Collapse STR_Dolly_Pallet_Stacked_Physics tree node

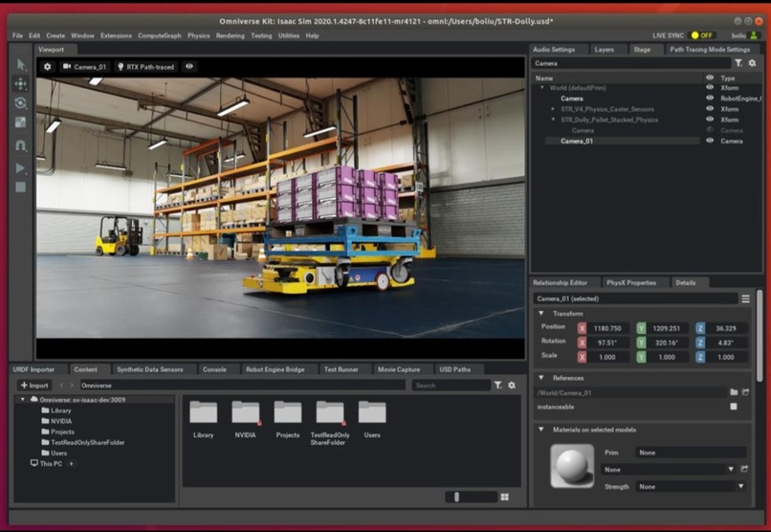(x=553, y=119)
